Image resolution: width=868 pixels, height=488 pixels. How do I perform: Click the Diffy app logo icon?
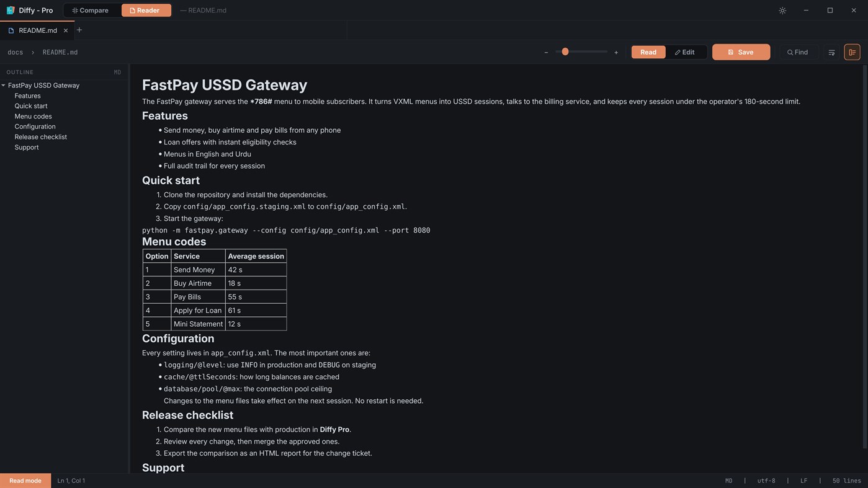coord(11,10)
